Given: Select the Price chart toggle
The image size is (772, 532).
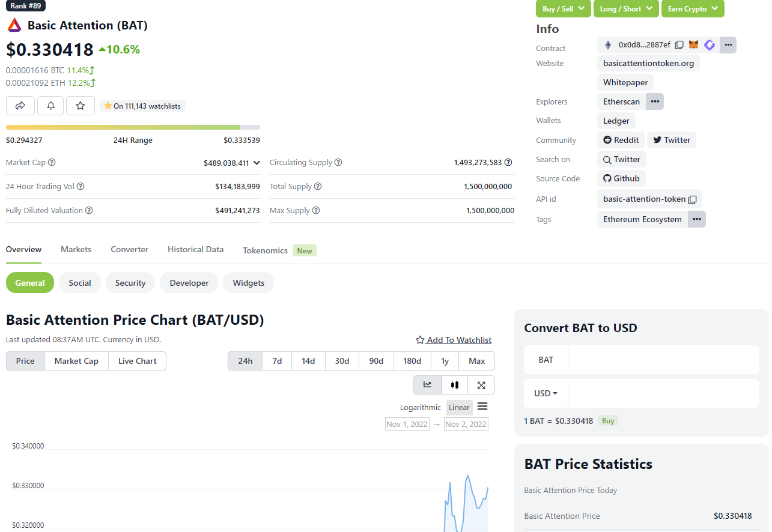Looking at the screenshot, I should (x=25, y=361).
